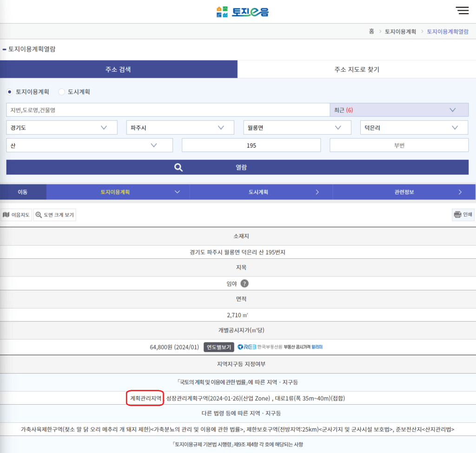Screen dimensions: 476x453
Task: Open the help tooltip beside 임야
Action: click(x=244, y=283)
